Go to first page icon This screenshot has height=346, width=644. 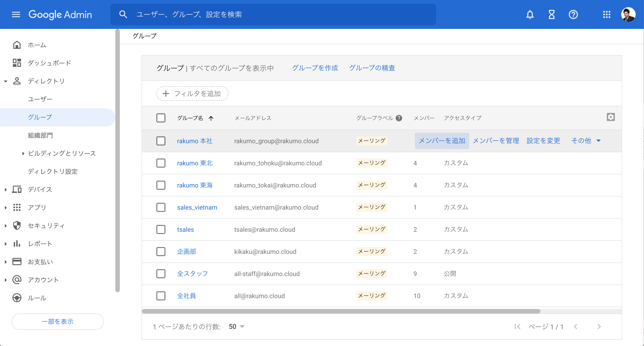click(517, 327)
